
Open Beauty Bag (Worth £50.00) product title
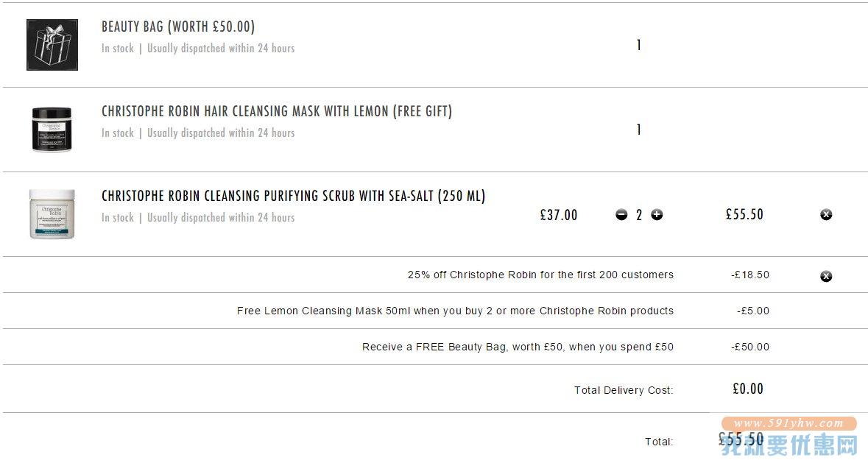click(x=178, y=26)
